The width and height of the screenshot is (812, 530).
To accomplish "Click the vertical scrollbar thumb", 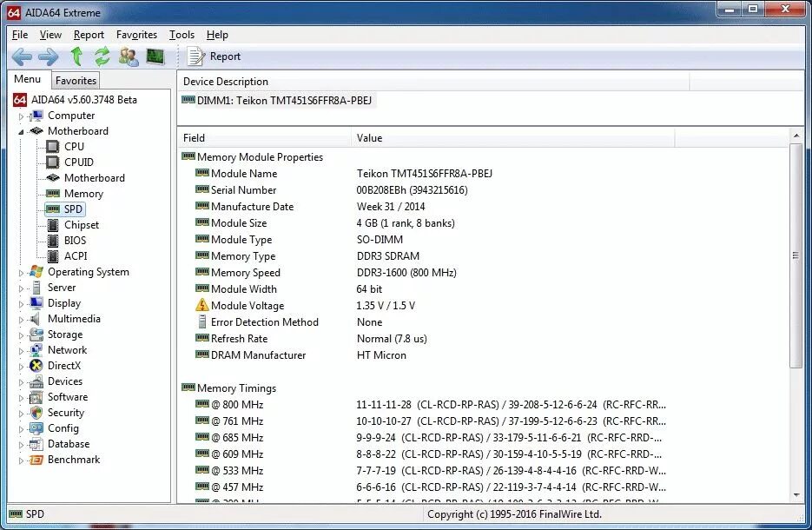I will pos(796,256).
